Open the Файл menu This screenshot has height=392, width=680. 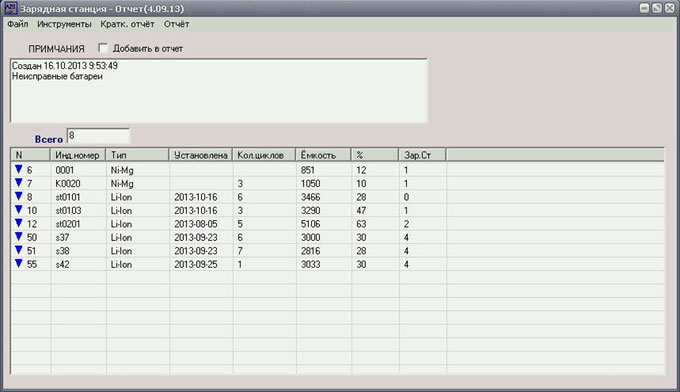pyautogui.click(x=18, y=24)
